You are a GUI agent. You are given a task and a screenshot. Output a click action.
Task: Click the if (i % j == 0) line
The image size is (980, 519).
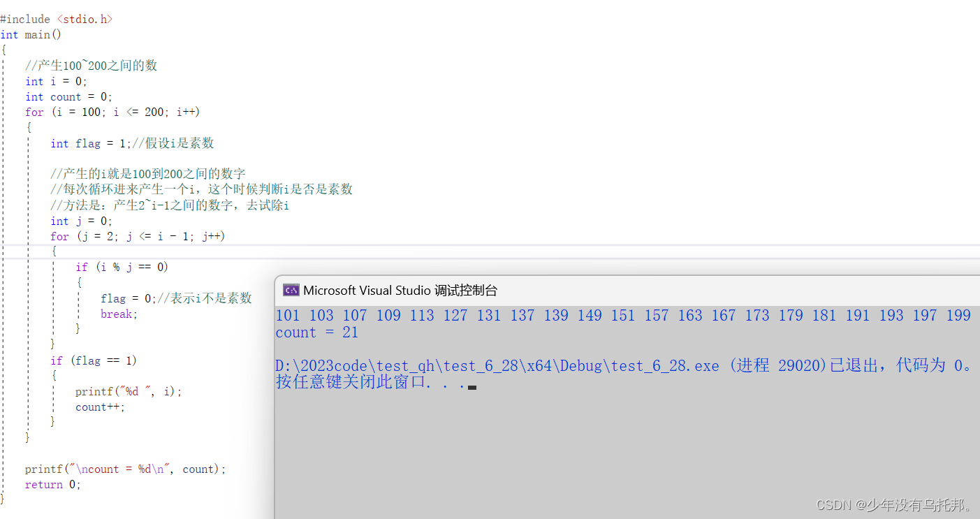point(122,268)
